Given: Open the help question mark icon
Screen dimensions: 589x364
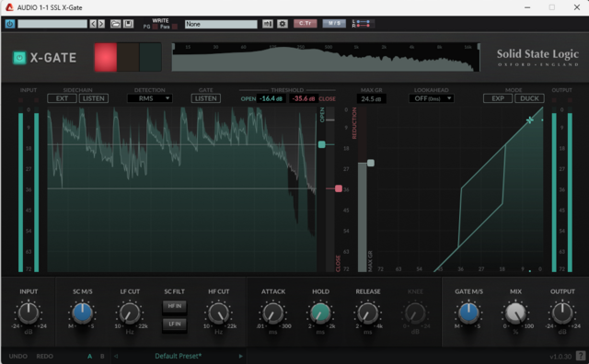Looking at the screenshot, I should tap(581, 356).
